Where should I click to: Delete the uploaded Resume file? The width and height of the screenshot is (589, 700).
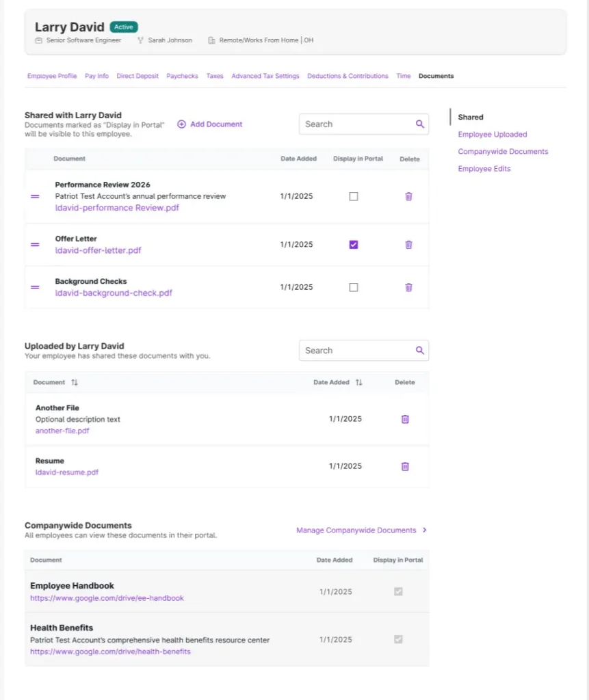click(x=405, y=466)
